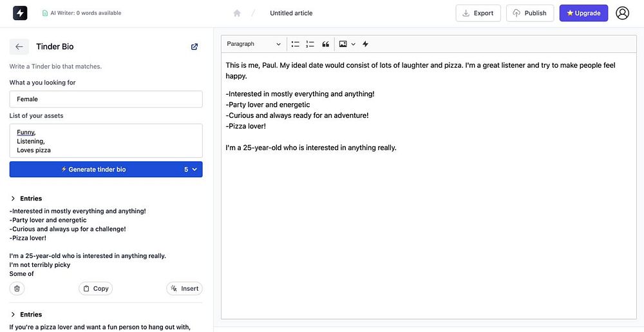Click "If you're a pizza lover" entry text
The height and width of the screenshot is (332, 644).
click(x=100, y=327)
